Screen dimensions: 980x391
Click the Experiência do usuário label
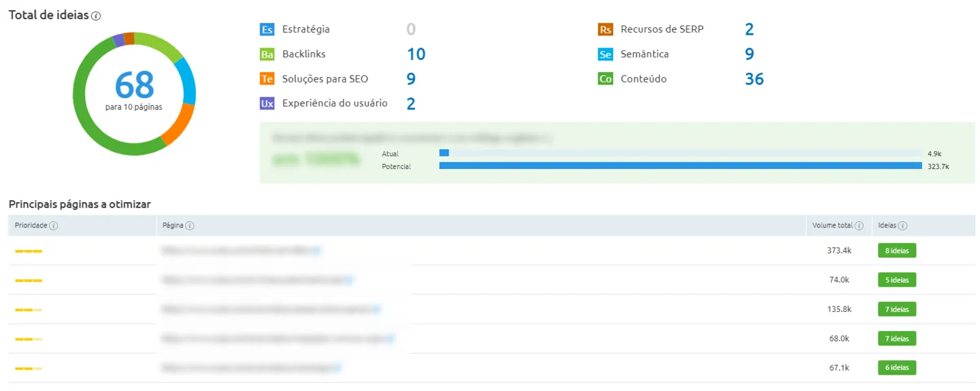click(335, 104)
